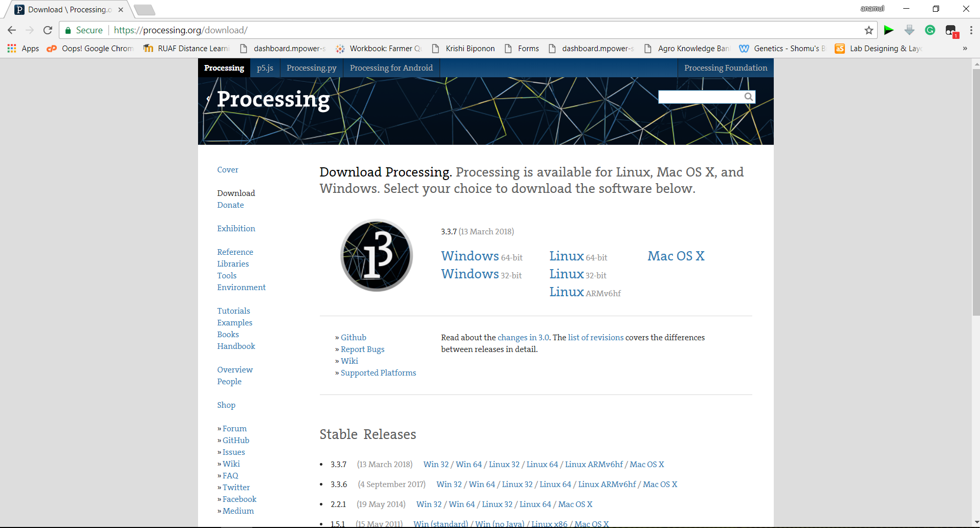Click the extension icon with red badge
980x528 pixels.
pos(951,31)
